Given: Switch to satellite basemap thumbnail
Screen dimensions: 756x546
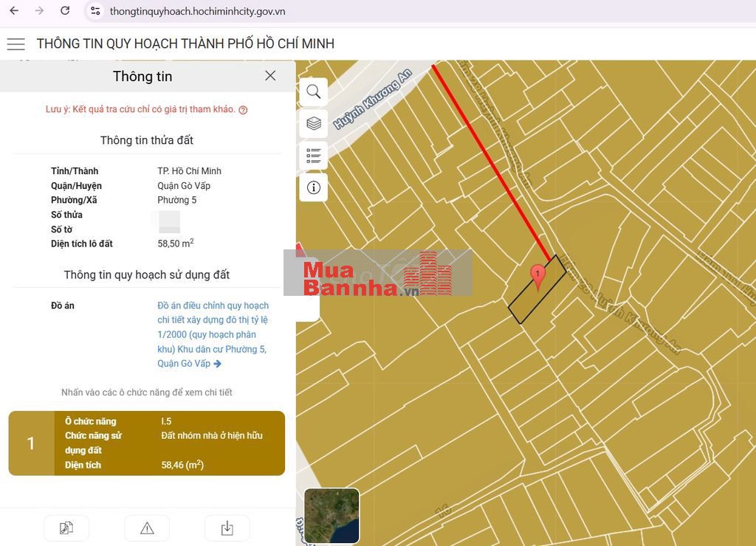Looking at the screenshot, I should [331, 516].
